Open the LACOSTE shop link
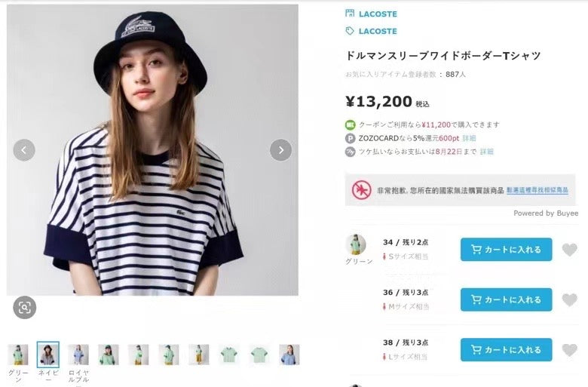The height and width of the screenshot is (387, 588). [x=377, y=14]
